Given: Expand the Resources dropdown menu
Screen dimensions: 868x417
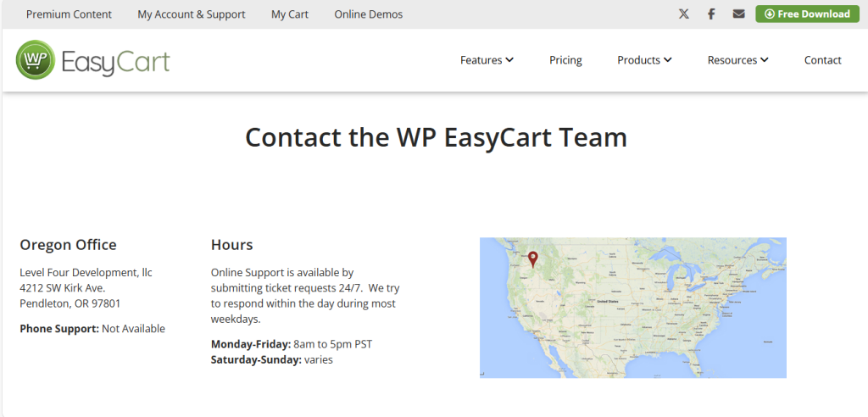Looking at the screenshot, I should [x=738, y=60].
